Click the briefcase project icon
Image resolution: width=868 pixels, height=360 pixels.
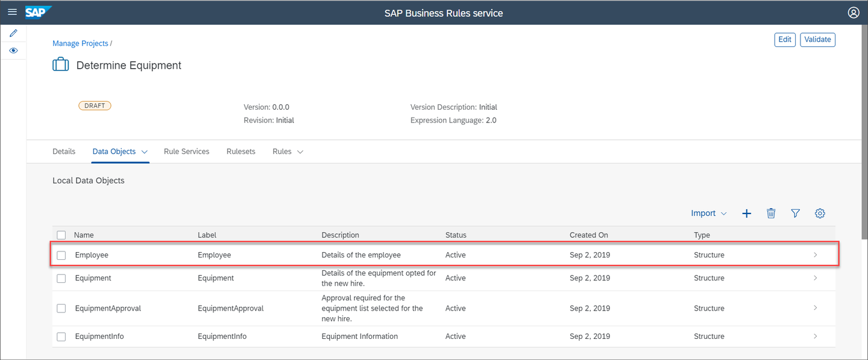tap(61, 65)
